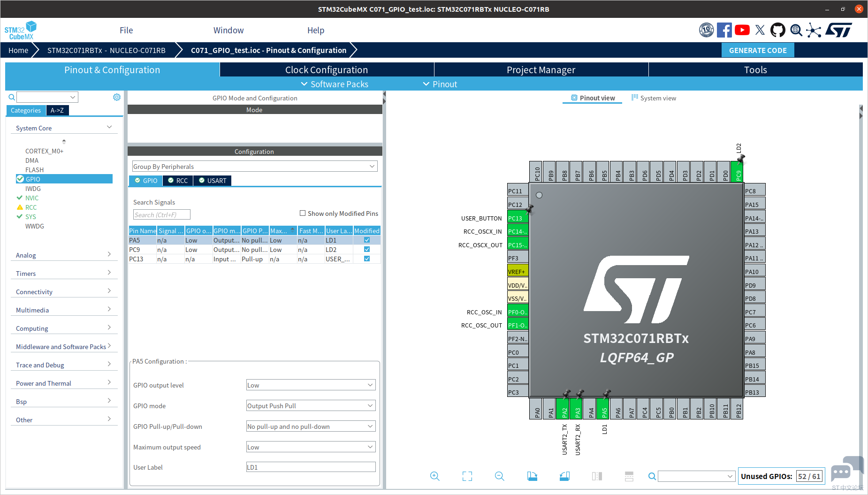Screen dimensions: 868x495
Task: Open the GPIO output level dropdown
Action: click(311, 385)
